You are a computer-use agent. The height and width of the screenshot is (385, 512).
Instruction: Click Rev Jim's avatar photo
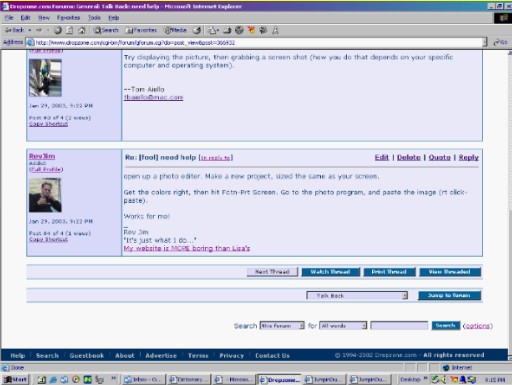(45, 195)
